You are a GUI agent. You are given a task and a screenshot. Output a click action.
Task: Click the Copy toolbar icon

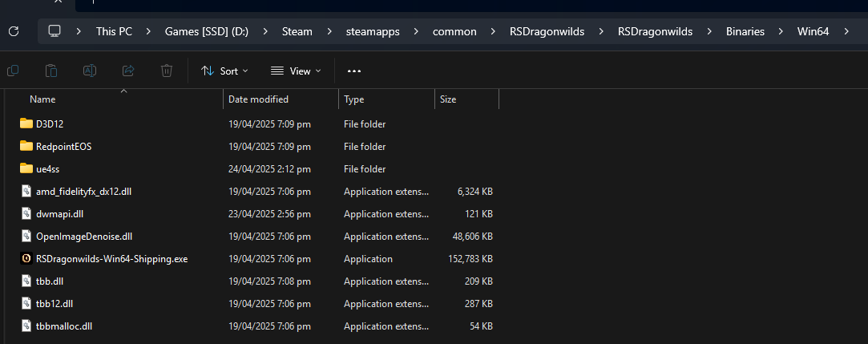12,71
